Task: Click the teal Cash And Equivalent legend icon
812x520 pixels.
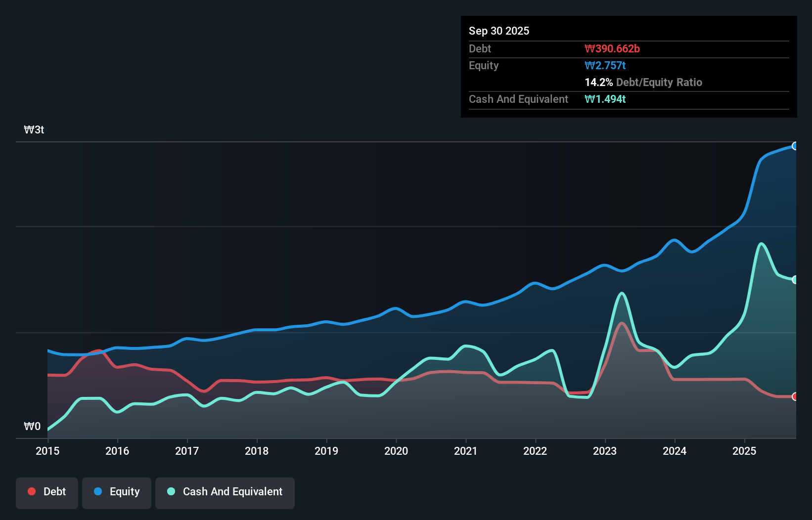Action: [170, 491]
